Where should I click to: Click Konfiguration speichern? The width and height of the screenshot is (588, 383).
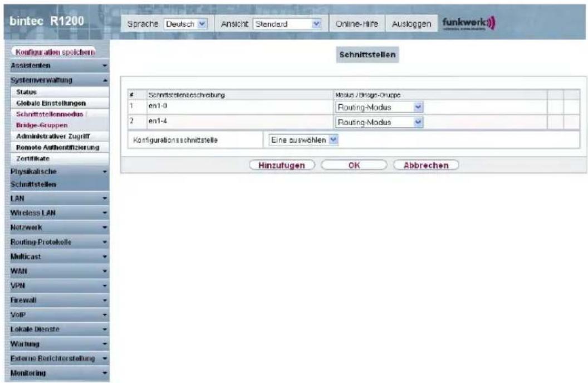pyautogui.click(x=54, y=52)
